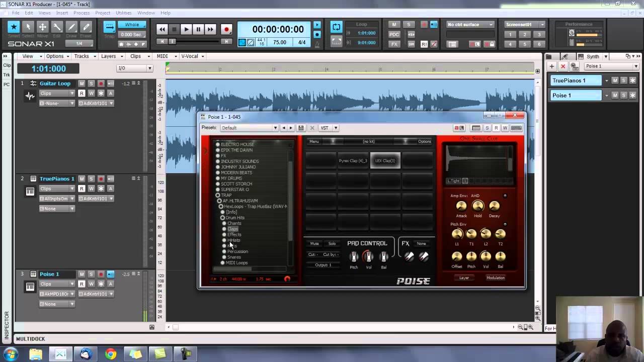Select the Move tool
Viewport: 644px width, 362px height.
pyautogui.click(x=43, y=27)
